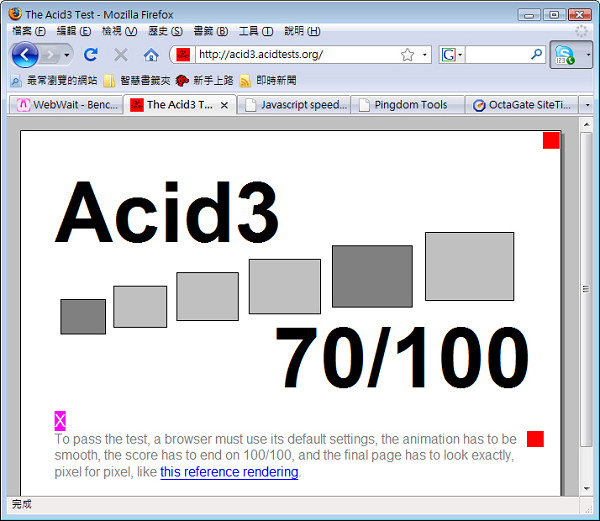Click inside the Google search box
600x521 pixels.
[x=497, y=55]
